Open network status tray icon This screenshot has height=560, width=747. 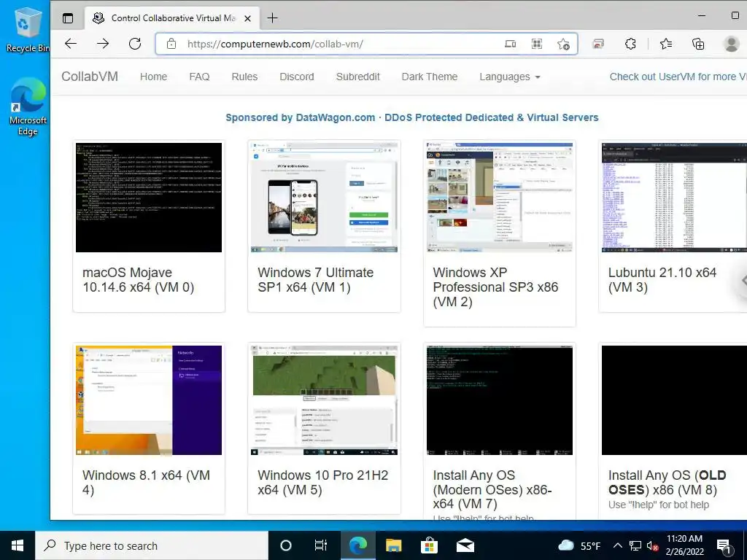[635, 545]
